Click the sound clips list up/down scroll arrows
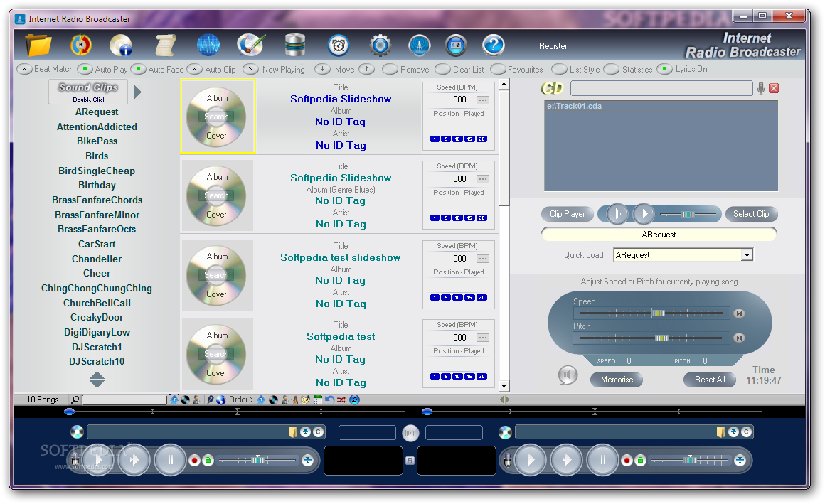 tap(97, 380)
